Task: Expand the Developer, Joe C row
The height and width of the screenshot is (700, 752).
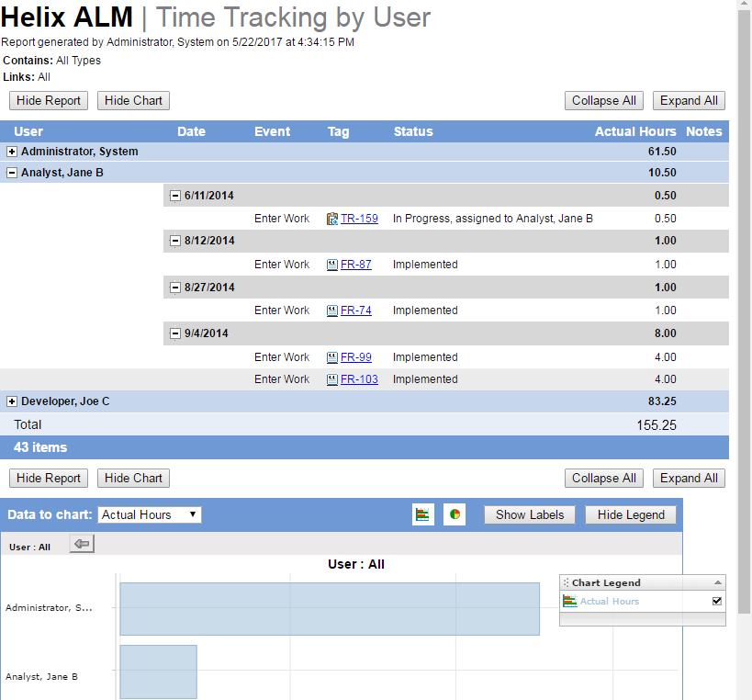Action: (x=12, y=401)
